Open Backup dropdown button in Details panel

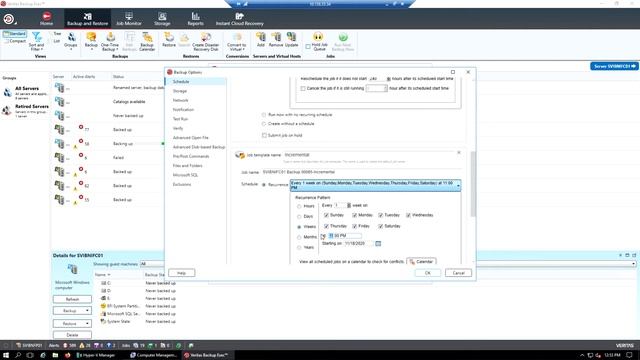72,311
